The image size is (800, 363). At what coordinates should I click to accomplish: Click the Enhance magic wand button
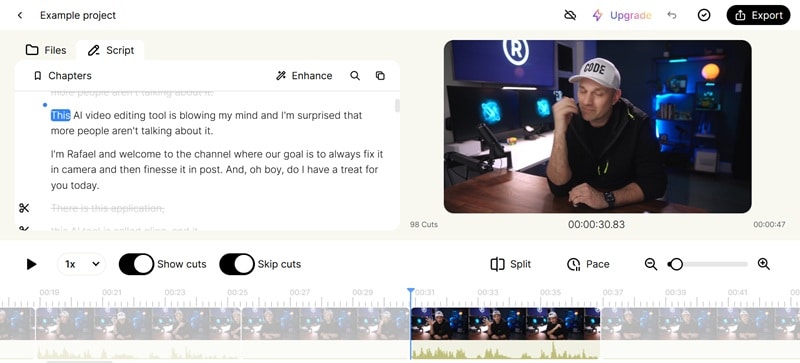[304, 76]
